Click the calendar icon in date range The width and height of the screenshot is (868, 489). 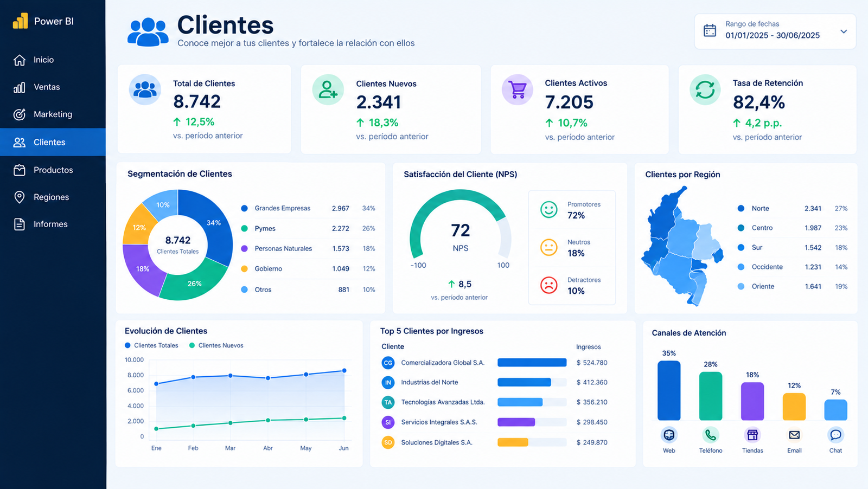click(x=710, y=30)
